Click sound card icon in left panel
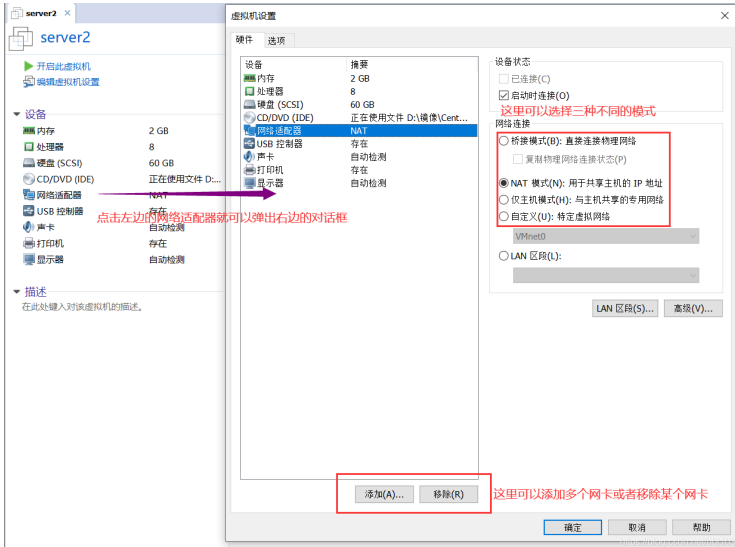Screen dimensions: 735x547 click(x=29, y=227)
